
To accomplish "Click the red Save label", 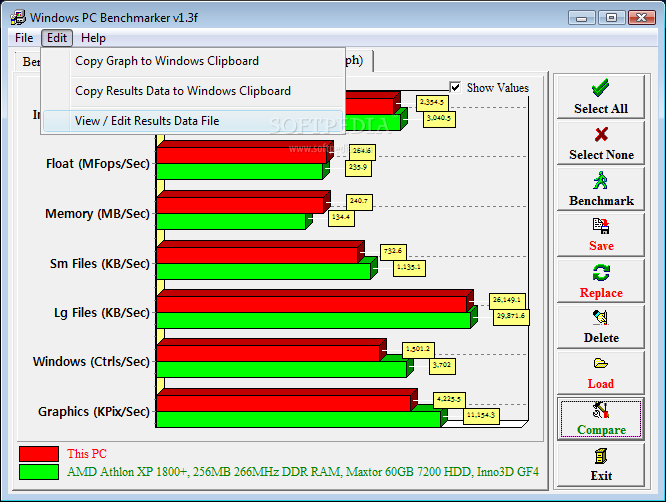I will 601,246.
